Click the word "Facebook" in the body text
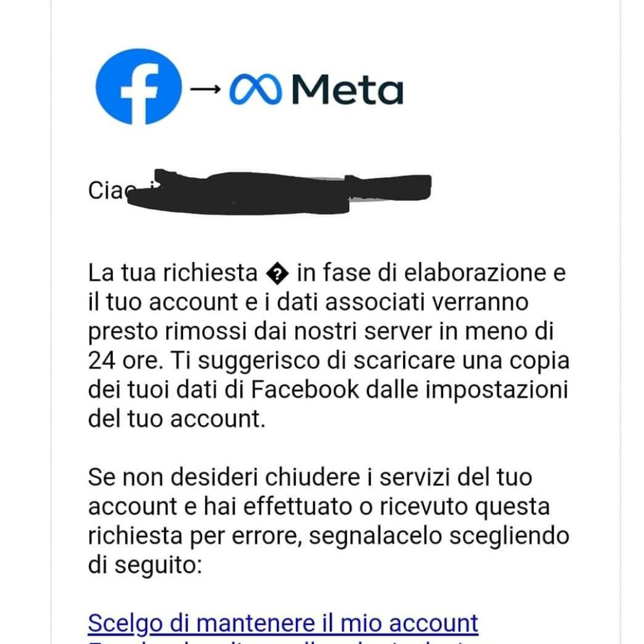644x644 pixels. click(305, 390)
